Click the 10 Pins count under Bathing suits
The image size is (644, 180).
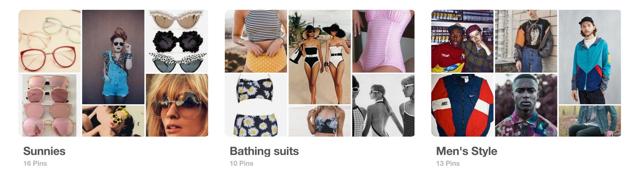click(x=241, y=164)
